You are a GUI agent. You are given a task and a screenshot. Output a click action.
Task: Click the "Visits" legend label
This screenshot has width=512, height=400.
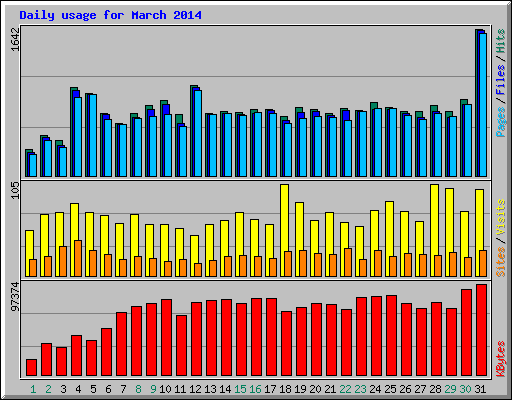[x=501, y=217]
